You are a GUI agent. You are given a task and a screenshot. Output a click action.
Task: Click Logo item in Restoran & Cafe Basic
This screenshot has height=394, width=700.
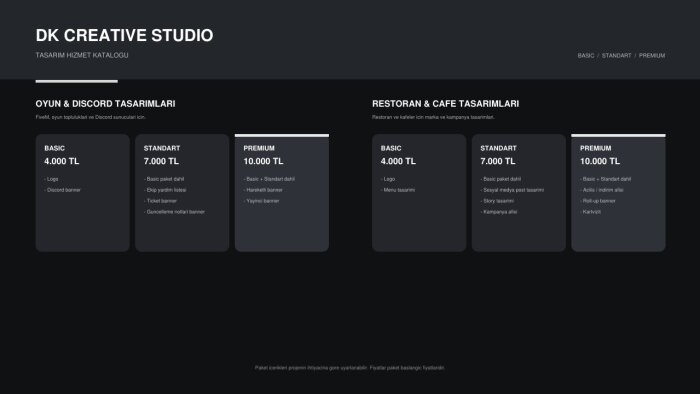(x=388, y=179)
